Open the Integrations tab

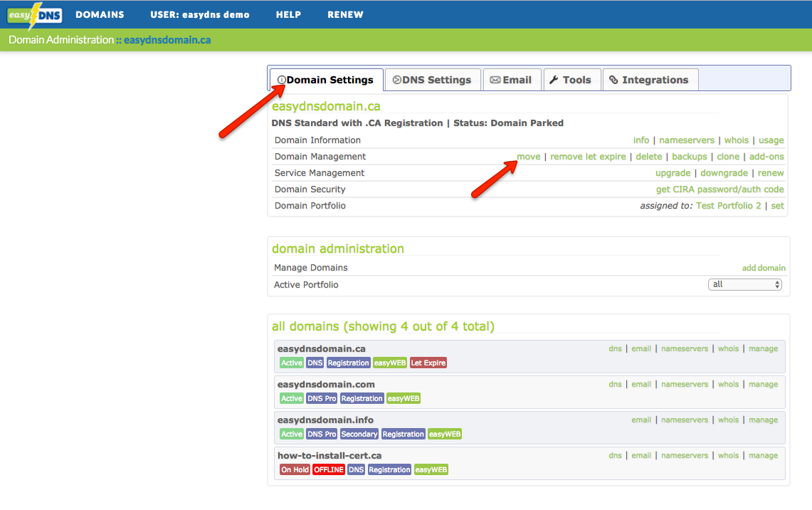650,80
